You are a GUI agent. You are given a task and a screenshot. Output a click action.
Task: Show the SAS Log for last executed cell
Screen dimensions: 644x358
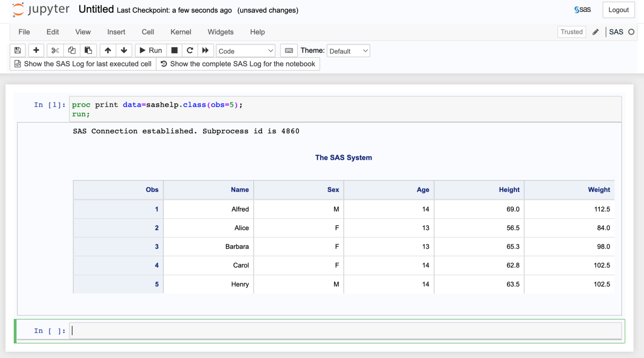pos(83,64)
